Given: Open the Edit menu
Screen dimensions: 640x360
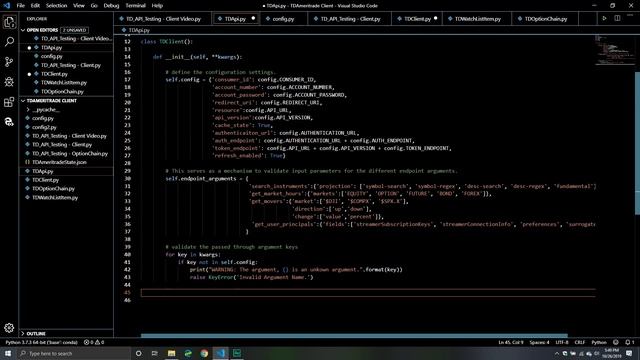Looking at the screenshot, I should 35,6.
